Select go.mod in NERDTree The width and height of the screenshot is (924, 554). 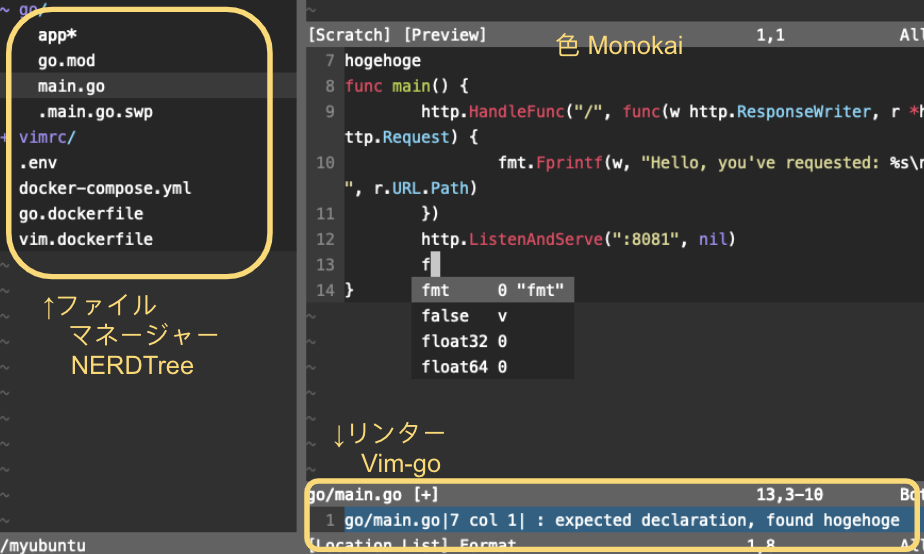click(66, 61)
